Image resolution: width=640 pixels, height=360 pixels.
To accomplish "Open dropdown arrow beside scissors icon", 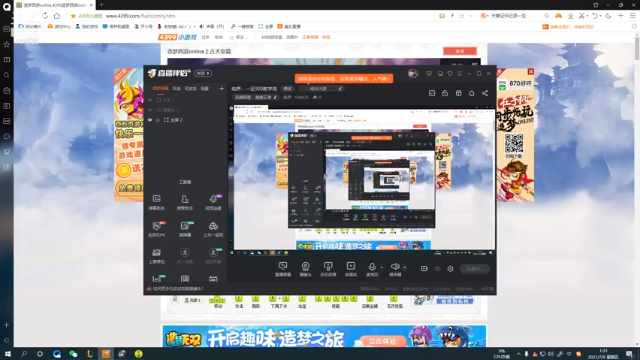I will coord(587,16).
